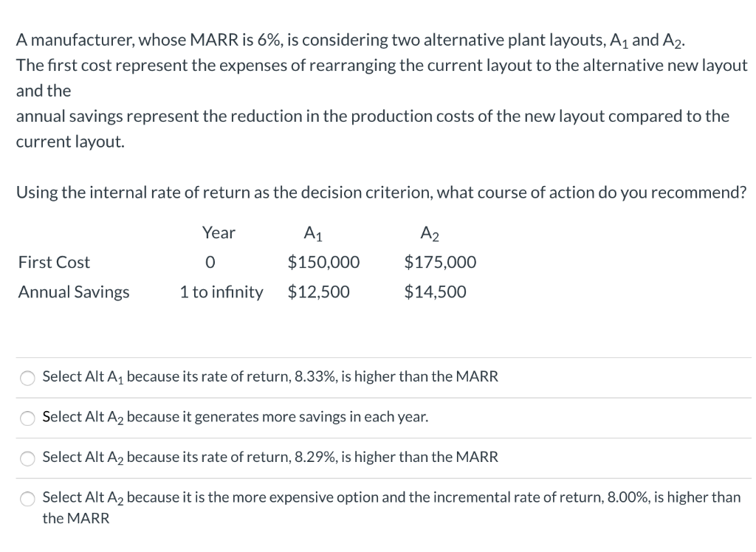Image resolution: width=756 pixels, height=552 pixels.
Task: Select Alt A2 more savings option
Action: coord(27,418)
